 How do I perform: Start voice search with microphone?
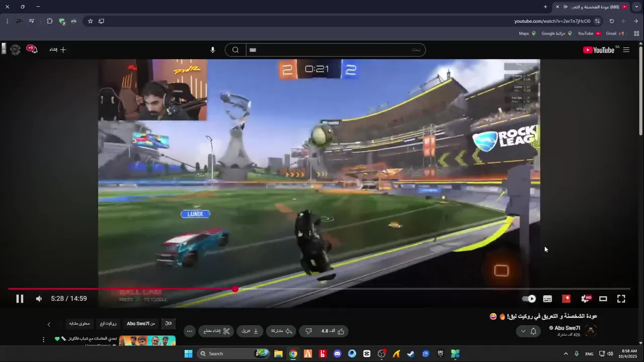[212, 50]
